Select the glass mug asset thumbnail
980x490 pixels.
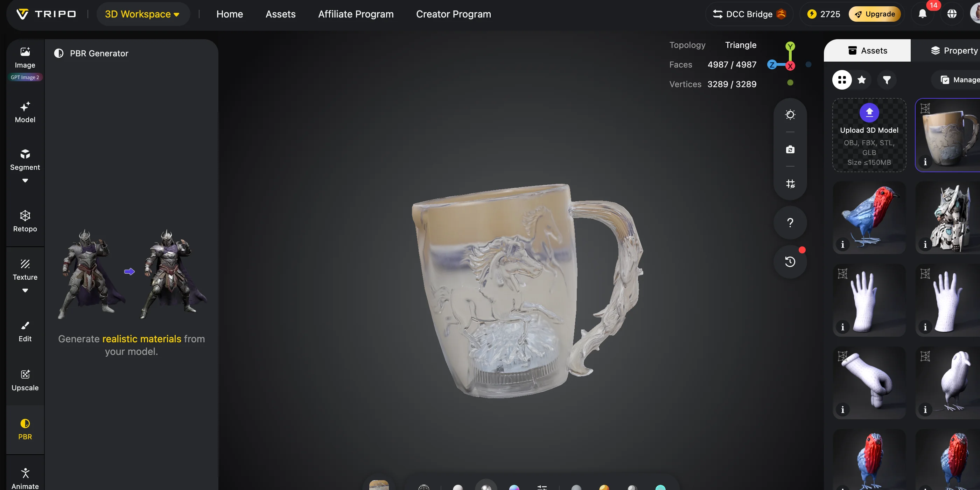click(x=948, y=135)
